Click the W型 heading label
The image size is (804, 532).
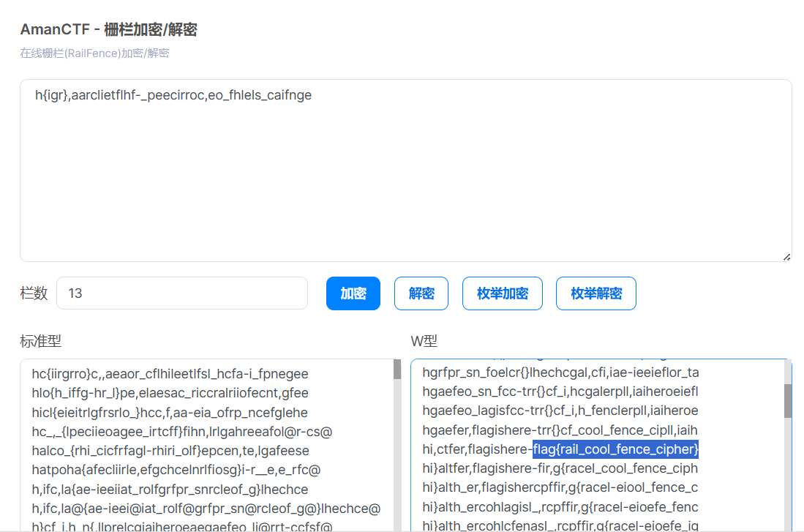tap(424, 341)
